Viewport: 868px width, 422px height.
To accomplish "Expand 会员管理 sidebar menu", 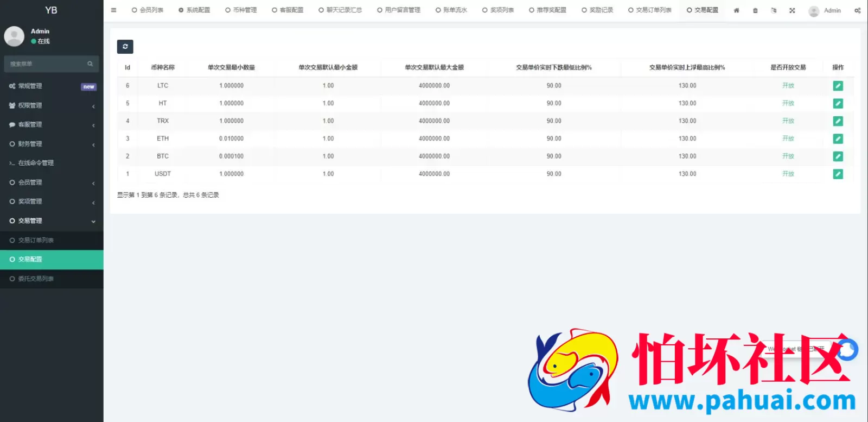I will click(52, 182).
